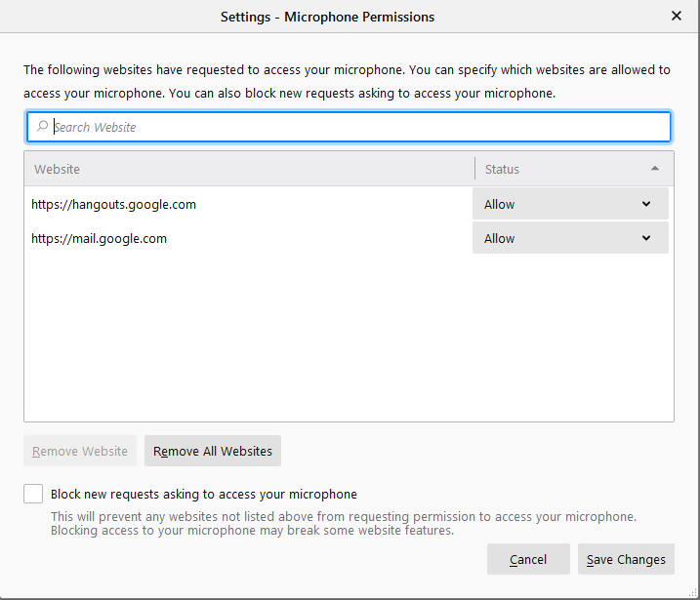Click the 'Block new requests' label text
This screenshot has width=700, height=600.
click(204, 494)
